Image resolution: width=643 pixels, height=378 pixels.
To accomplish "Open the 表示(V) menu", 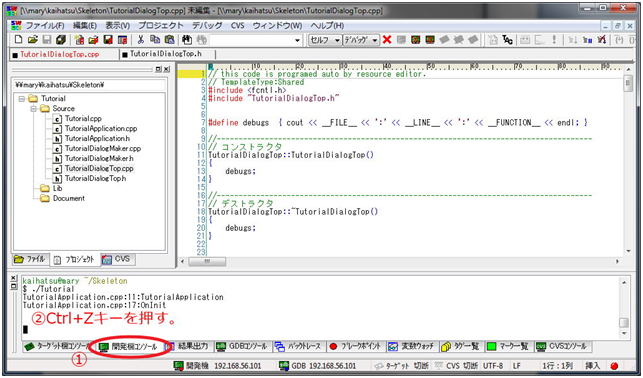I will 118,25.
